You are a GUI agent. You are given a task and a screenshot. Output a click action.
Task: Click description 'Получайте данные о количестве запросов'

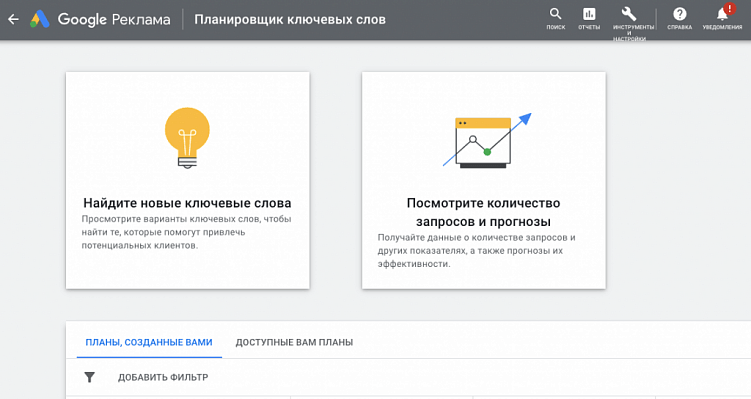pyautogui.click(x=477, y=251)
